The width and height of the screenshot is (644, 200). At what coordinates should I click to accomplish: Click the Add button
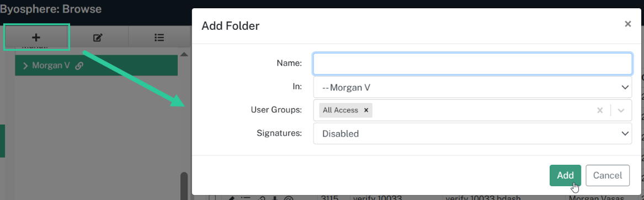[x=565, y=175]
